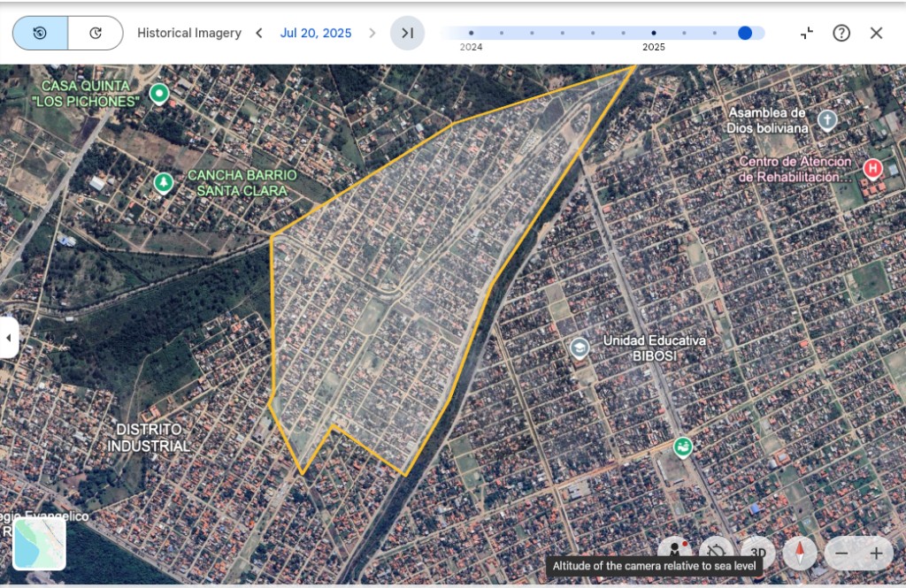Click the Cancha Barrio Santa Clara pin

[x=163, y=183]
